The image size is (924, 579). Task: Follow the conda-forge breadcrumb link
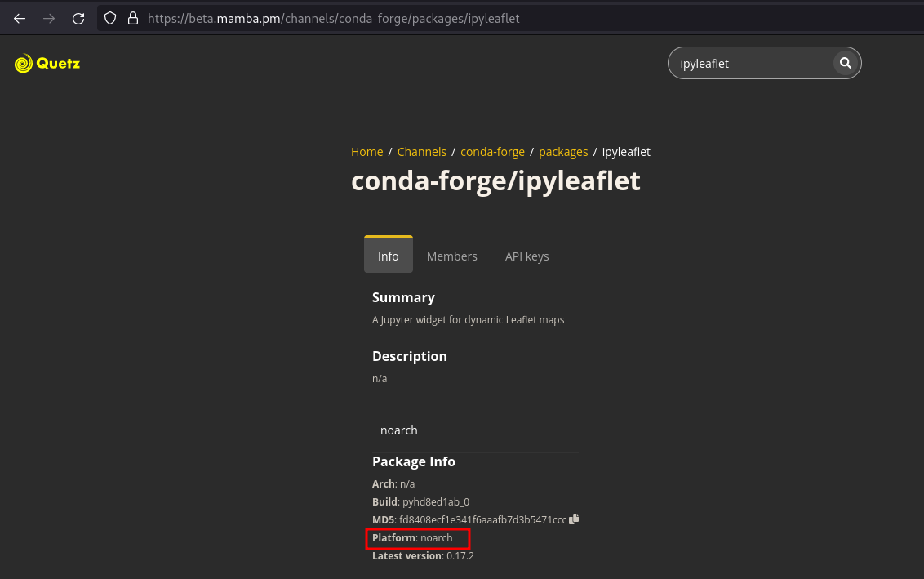493,152
